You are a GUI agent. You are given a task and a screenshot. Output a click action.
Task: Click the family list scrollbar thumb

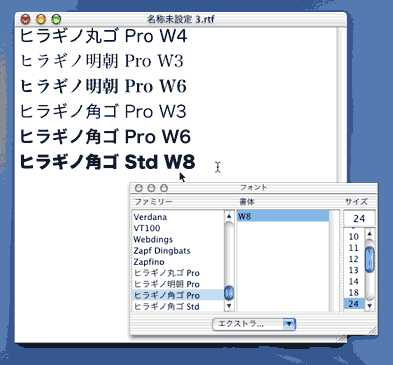pyautogui.click(x=229, y=293)
